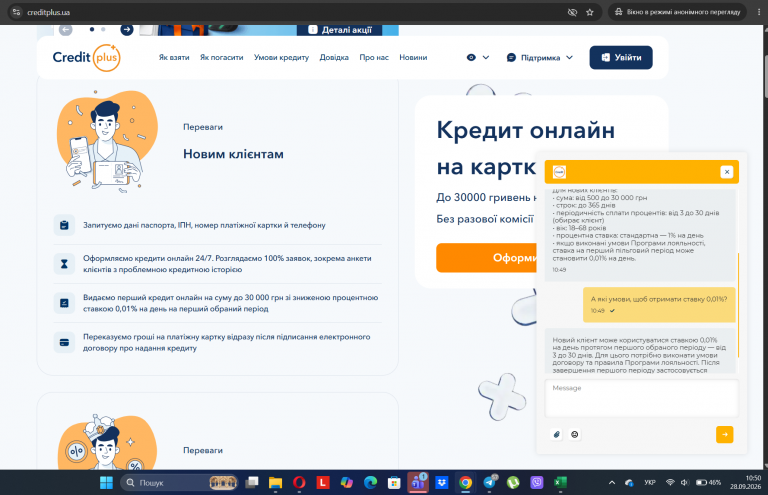Go to previous banner slide arrow
This screenshot has height=495, width=768.
66,29
